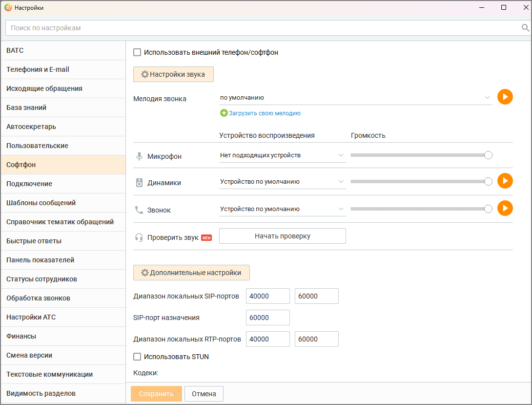Open the Мелодия звонка dropdown
The width and height of the screenshot is (532, 405).
tap(356, 98)
